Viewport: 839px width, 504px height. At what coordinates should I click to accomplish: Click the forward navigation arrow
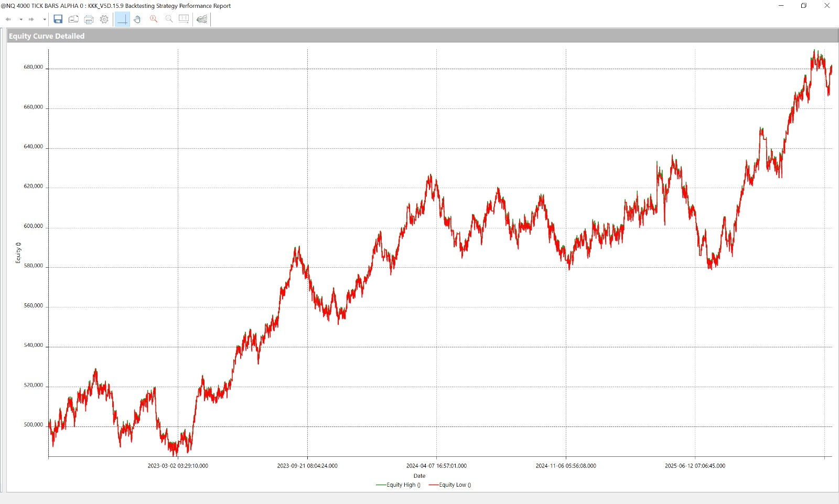tap(31, 19)
